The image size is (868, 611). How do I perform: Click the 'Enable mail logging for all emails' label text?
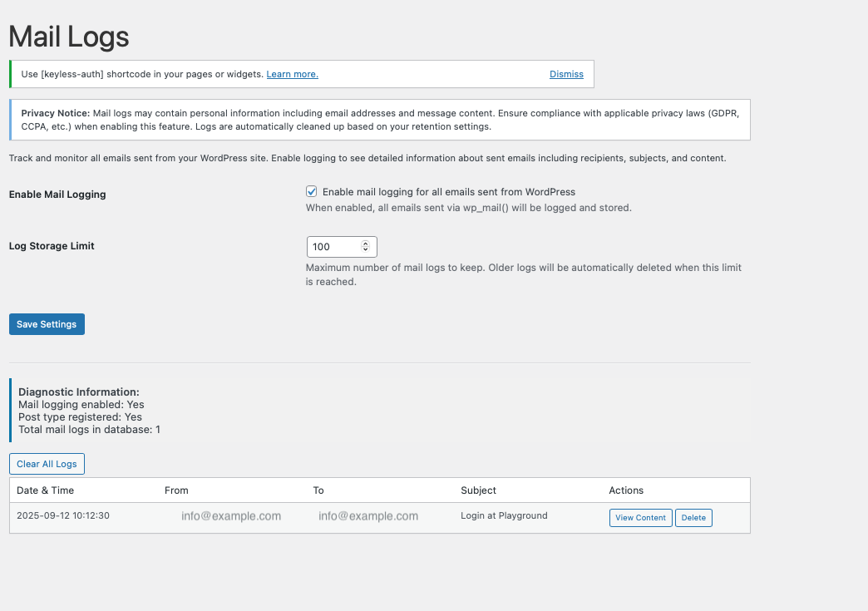click(x=448, y=192)
